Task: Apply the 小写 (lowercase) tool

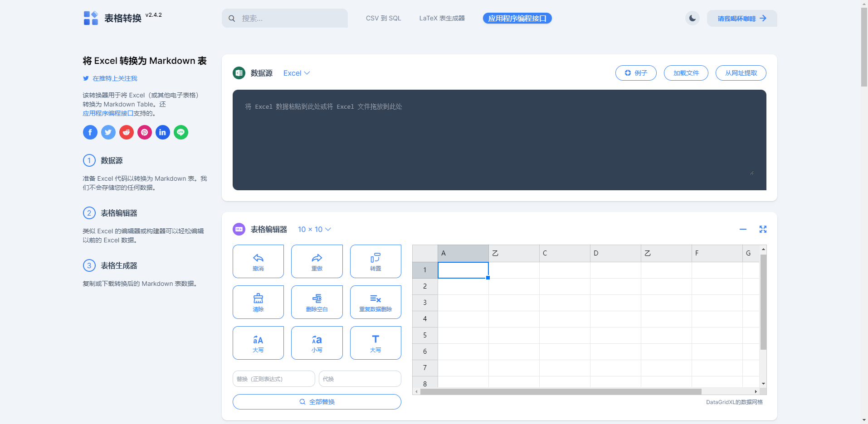Action: pos(317,342)
